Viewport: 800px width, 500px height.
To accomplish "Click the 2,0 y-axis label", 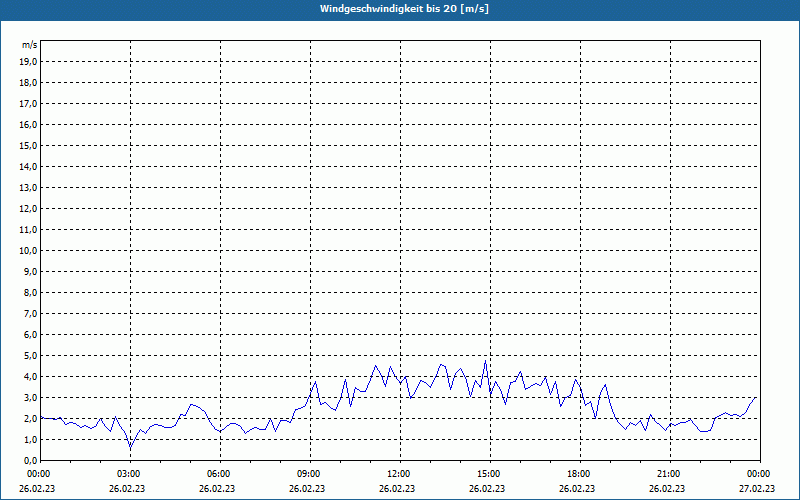I will [30, 418].
